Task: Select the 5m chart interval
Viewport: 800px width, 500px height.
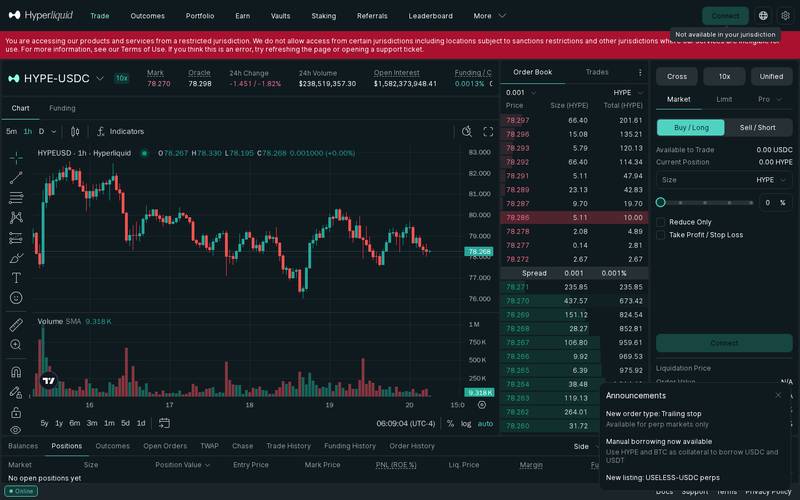Action: coord(11,132)
